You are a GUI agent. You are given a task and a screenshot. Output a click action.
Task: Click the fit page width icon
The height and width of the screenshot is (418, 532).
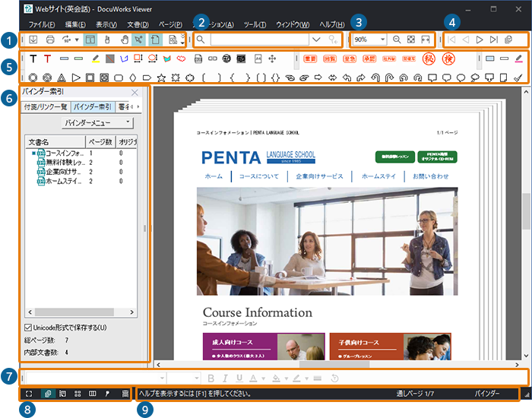click(x=426, y=40)
